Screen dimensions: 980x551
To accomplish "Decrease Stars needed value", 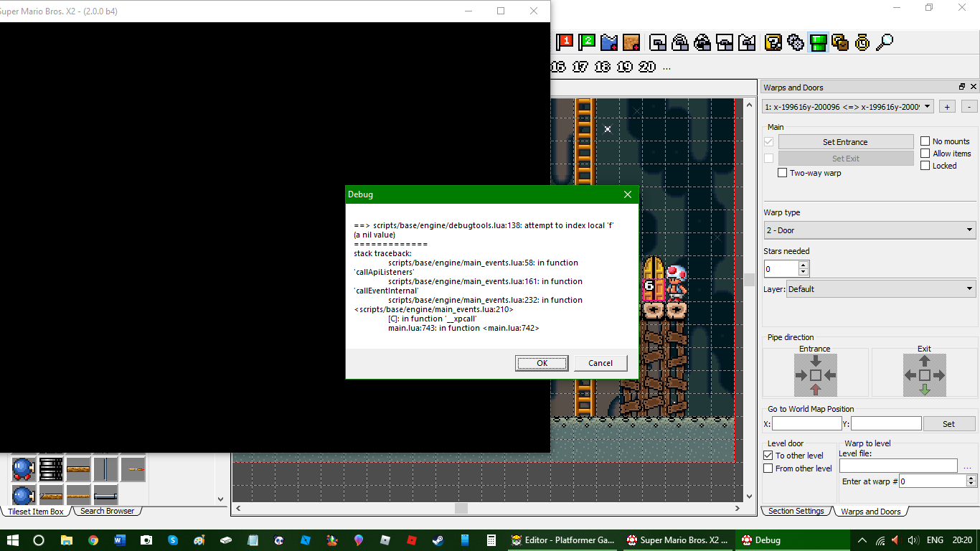I will coord(803,273).
